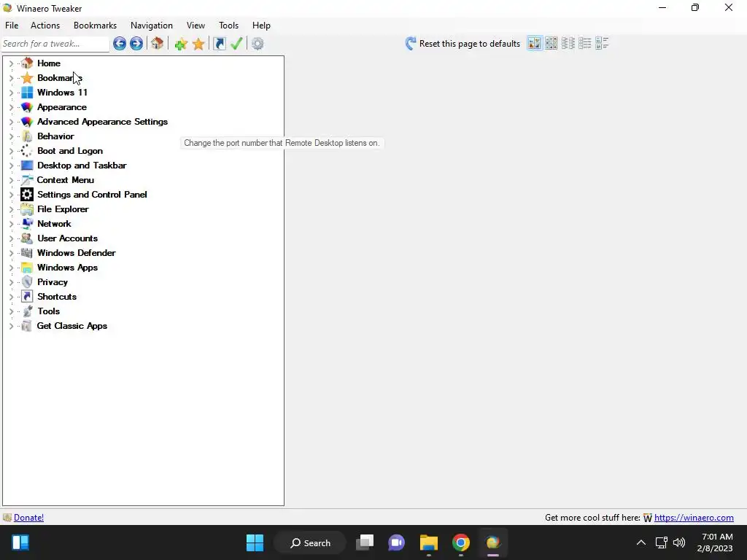The width and height of the screenshot is (747, 560).
Task: Expand the Advanced Appearance Settings node
Action: coord(11,122)
